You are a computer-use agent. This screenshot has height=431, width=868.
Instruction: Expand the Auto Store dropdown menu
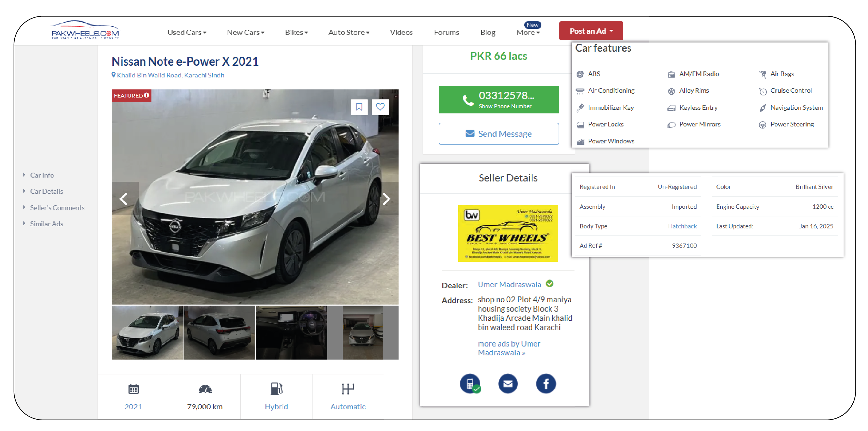[349, 32]
